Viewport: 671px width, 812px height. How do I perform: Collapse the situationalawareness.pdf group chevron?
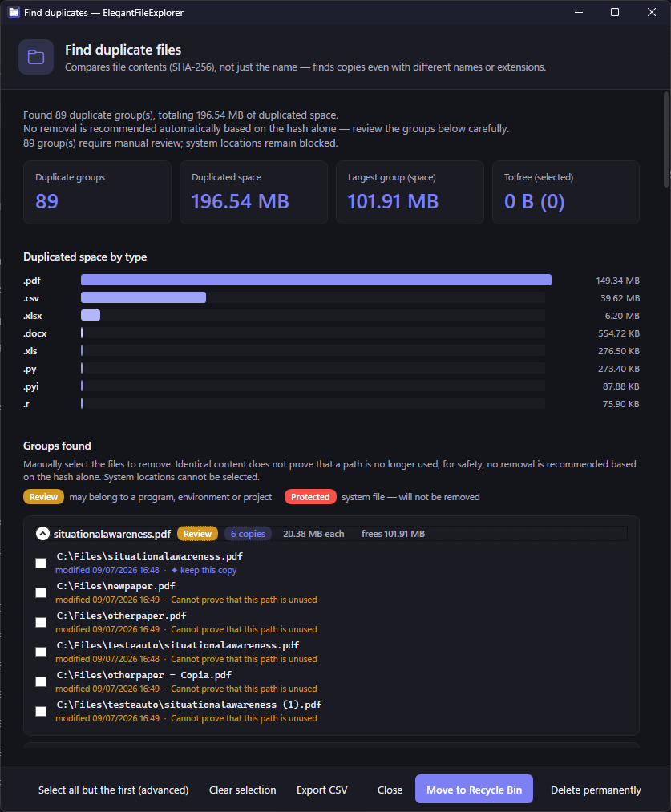(x=42, y=533)
